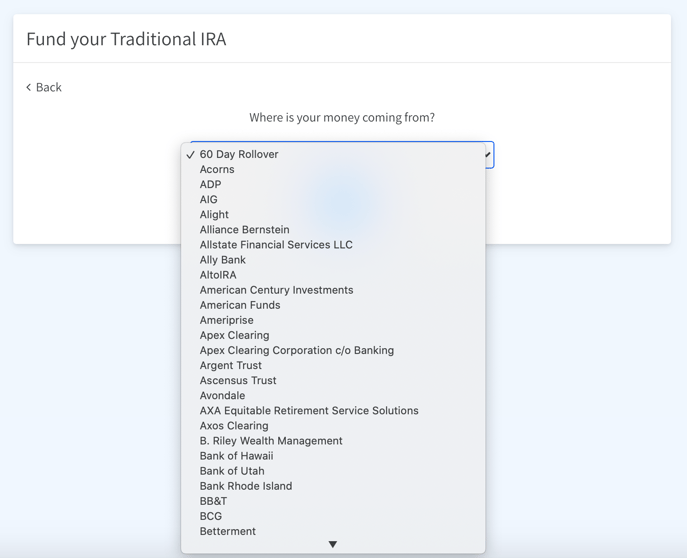Select Axos Clearing option
The image size is (687, 558).
[333, 426]
